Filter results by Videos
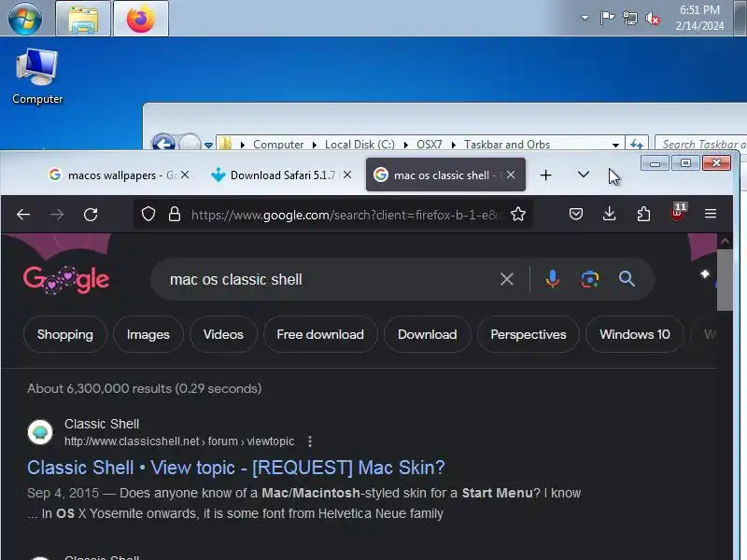 pyautogui.click(x=223, y=334)
